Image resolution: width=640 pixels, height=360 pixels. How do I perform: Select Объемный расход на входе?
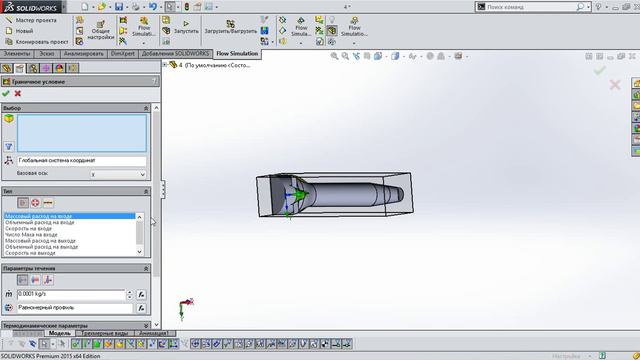tap(69, 222)
